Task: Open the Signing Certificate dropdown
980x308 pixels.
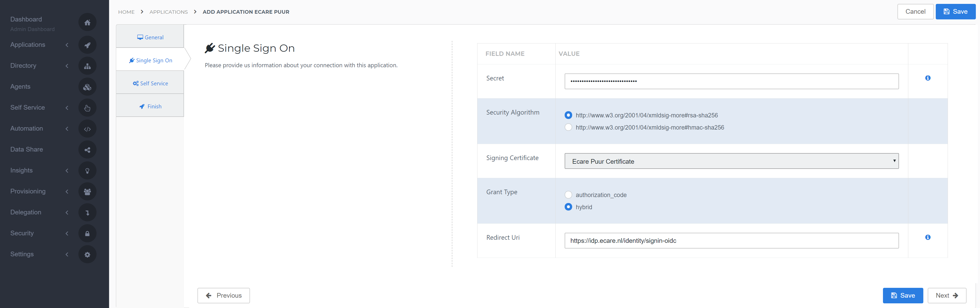Action: [731, 161]
